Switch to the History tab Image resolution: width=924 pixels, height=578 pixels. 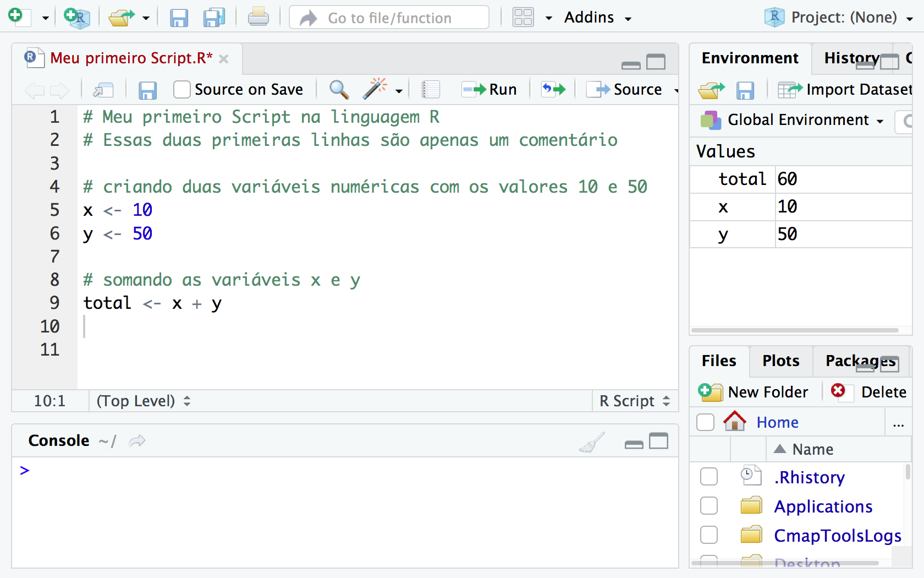pyautogui.click(x=851, y=58)
